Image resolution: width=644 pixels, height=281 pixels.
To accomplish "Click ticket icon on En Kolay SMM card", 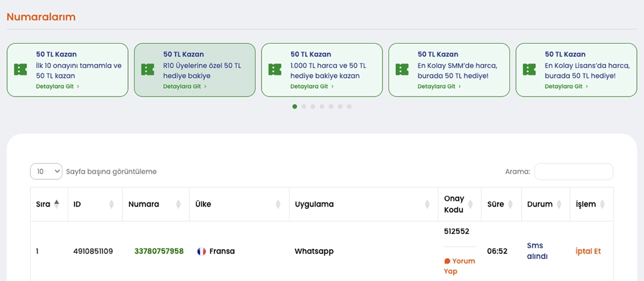I will 402,69.
